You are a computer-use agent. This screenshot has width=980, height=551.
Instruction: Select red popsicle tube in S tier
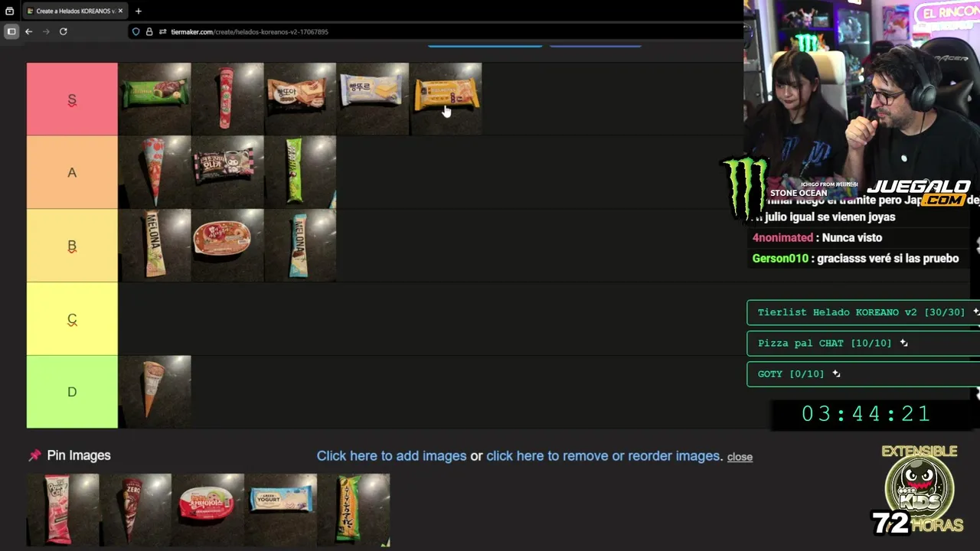[x=227, y=99]
